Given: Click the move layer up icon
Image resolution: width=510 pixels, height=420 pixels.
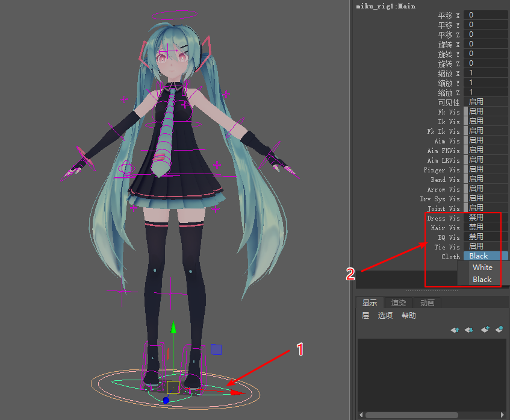Looking at the screenshot, I should (455, 330).
